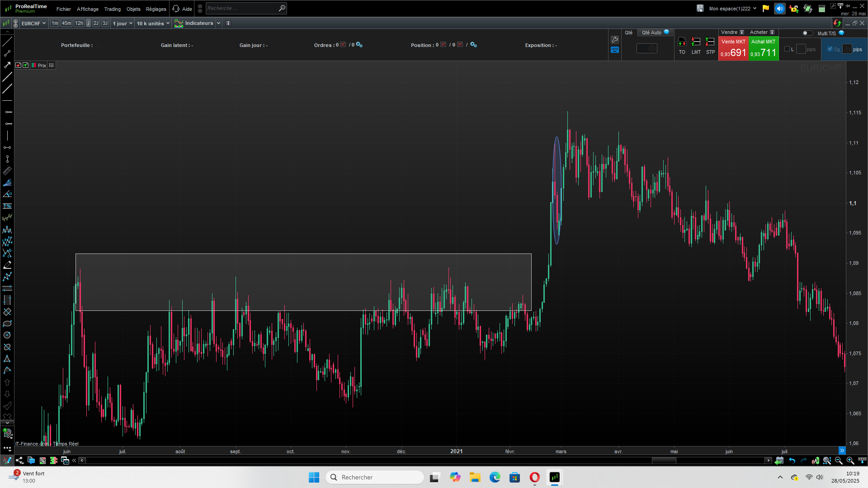The image size is (868, 488).
Task: Open the EURCHF instrument dropdown
Action: 34,23
